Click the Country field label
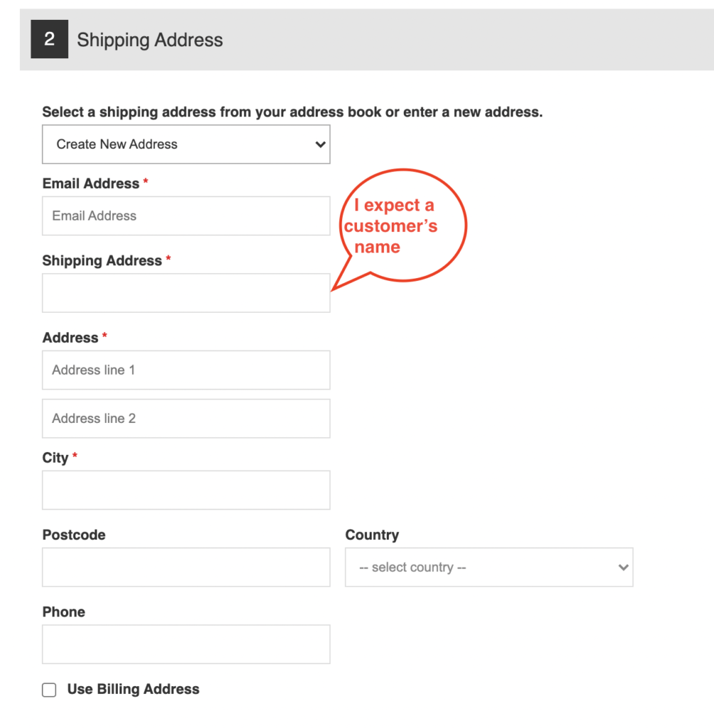The height and width of the screenshot is (728, 714). tap(372, 535)
